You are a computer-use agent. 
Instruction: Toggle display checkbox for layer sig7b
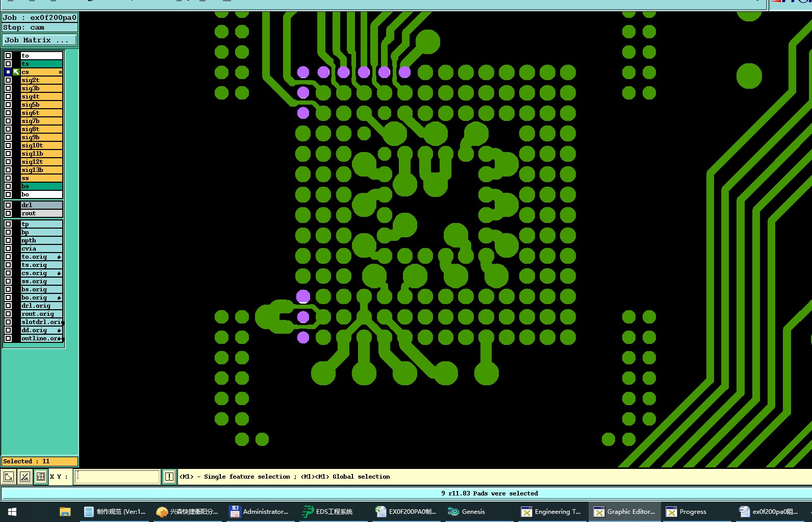click(8, 121)
